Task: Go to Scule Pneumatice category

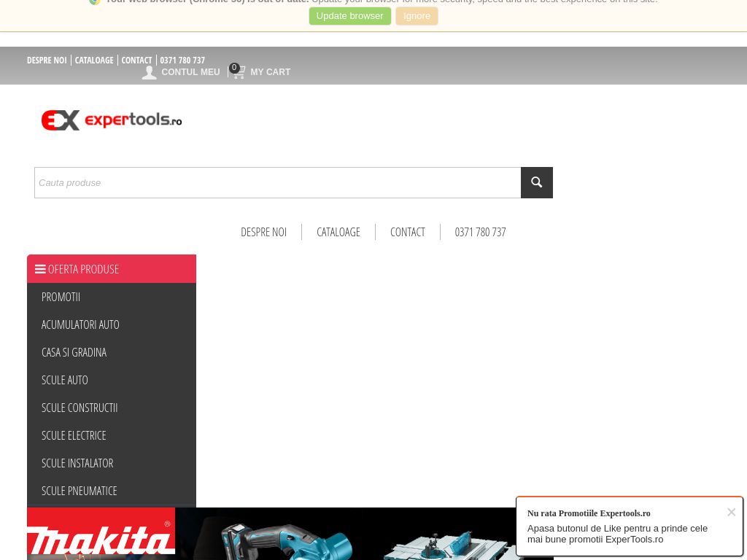Action: (x=80, y=491)
